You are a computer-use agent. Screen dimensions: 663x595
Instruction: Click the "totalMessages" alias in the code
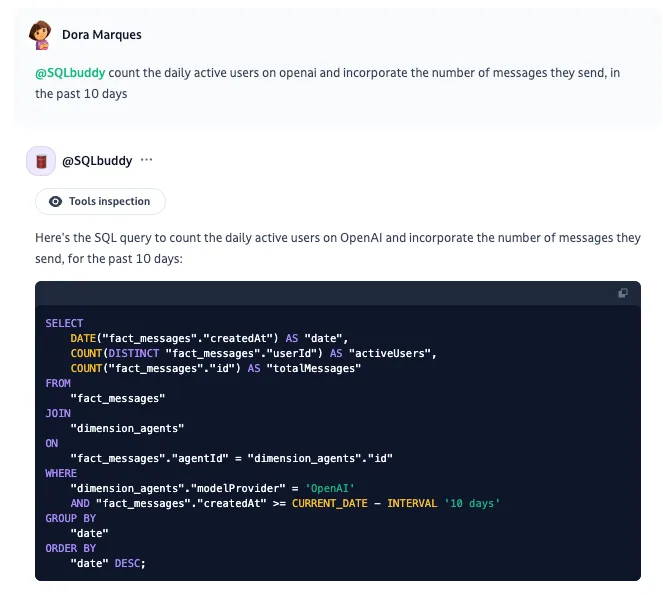point(314,368)
